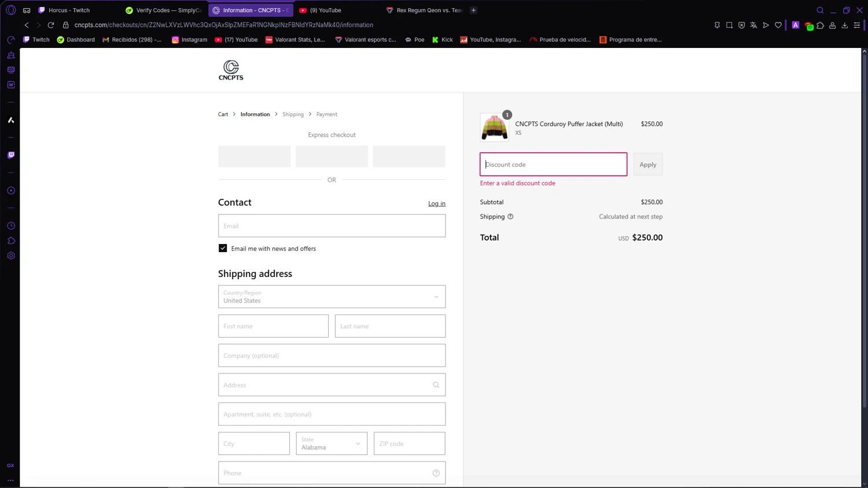Uncheck Email me with news and offers

coord(223,248)
